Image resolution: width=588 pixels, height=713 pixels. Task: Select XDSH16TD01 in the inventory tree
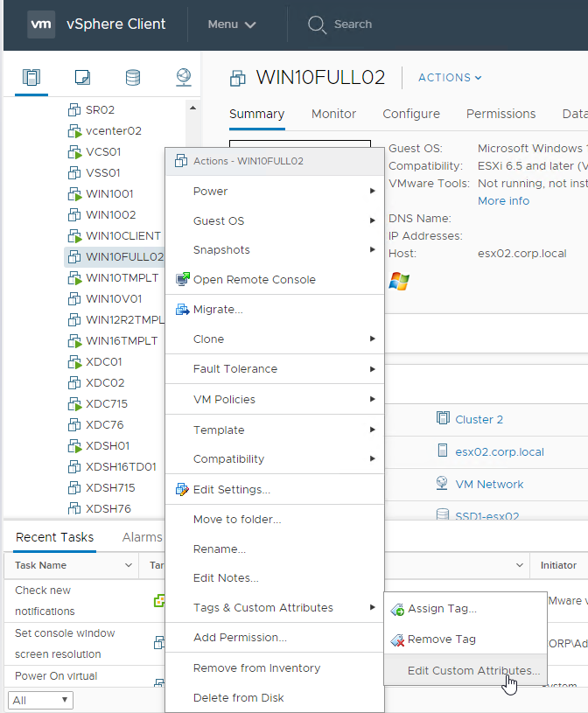(x=121, y=466)
